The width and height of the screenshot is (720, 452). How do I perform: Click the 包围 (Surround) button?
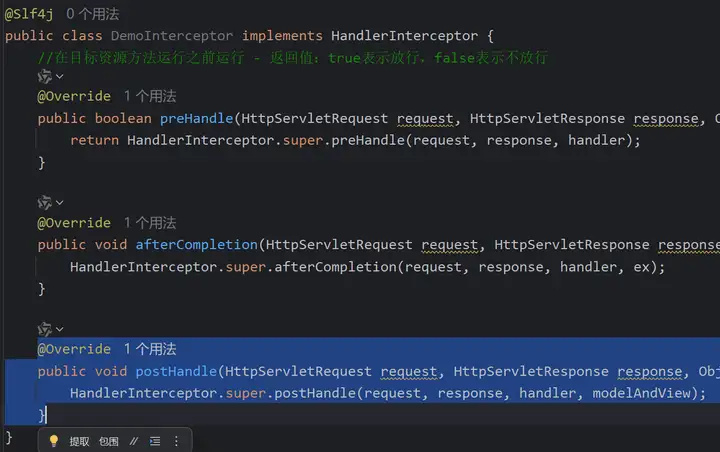coord(108,441)
